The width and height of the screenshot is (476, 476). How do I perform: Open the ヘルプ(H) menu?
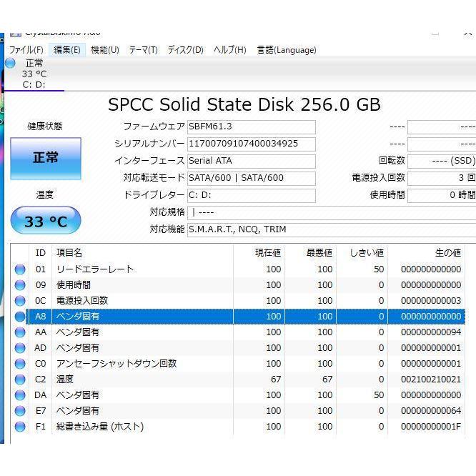pyautogui.click(x=230, y=50)
